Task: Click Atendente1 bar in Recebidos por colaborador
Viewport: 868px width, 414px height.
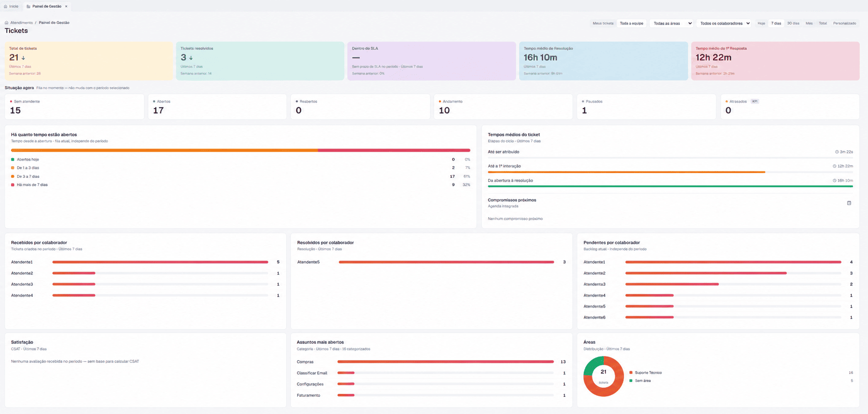Action: point(160,262)
